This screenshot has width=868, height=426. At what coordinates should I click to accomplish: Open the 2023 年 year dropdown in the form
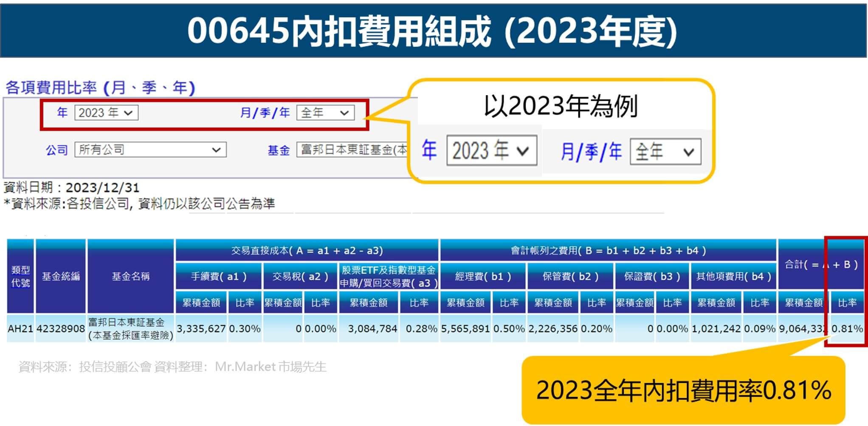106,113
